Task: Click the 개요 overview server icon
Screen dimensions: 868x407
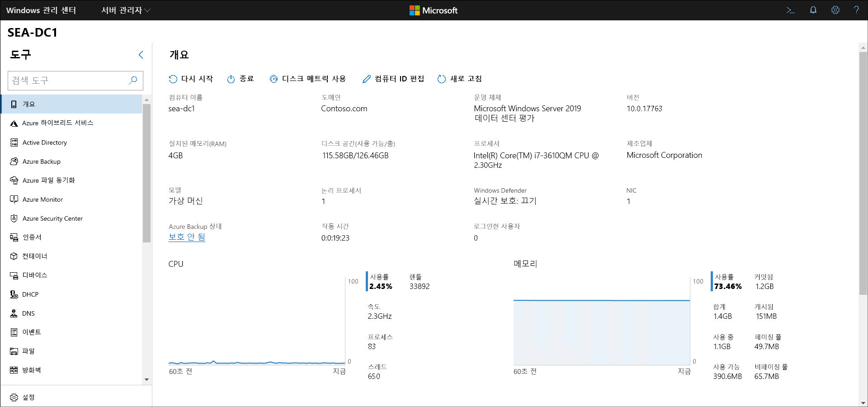Action: (14, 104)
